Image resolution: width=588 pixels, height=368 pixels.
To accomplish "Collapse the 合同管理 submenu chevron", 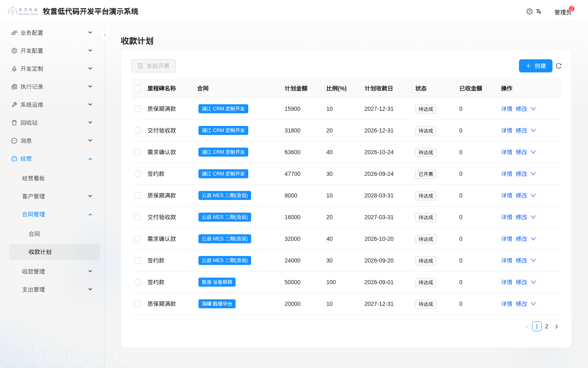I will (90, 214).
